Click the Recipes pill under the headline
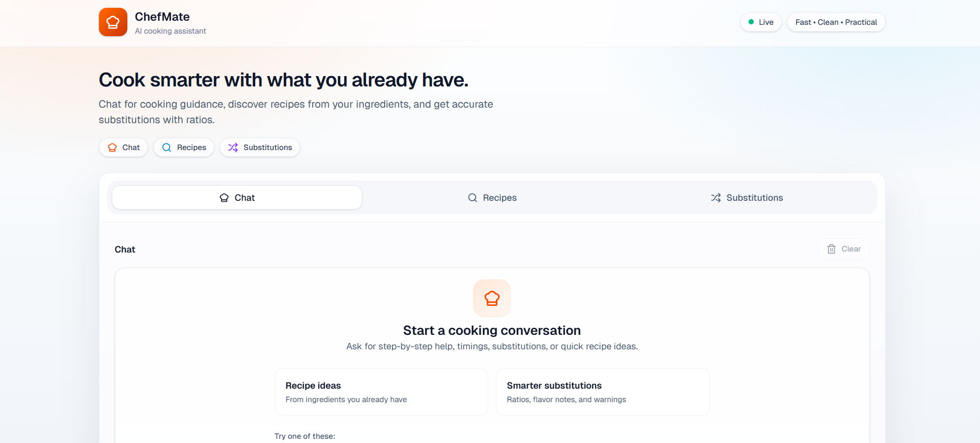Viewport: 980px width, 443px height. (x=184, y=147)
